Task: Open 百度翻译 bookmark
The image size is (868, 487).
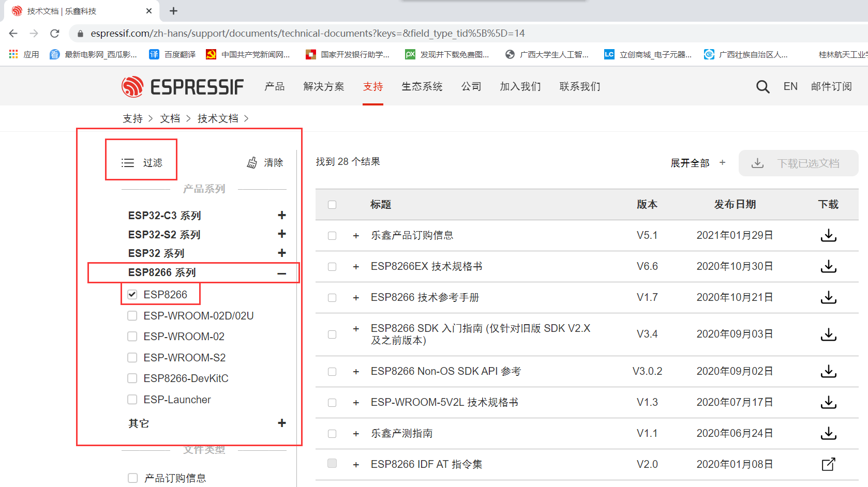Action: coord(172,54)
